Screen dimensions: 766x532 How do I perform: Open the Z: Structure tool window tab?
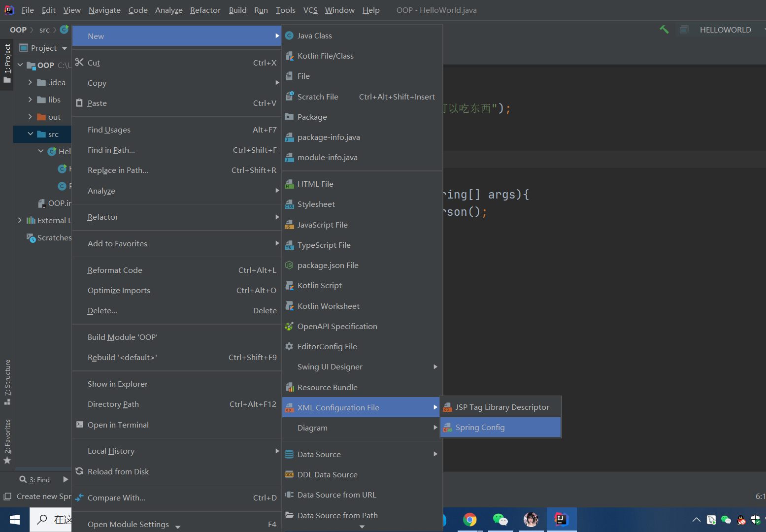point(7,382)
